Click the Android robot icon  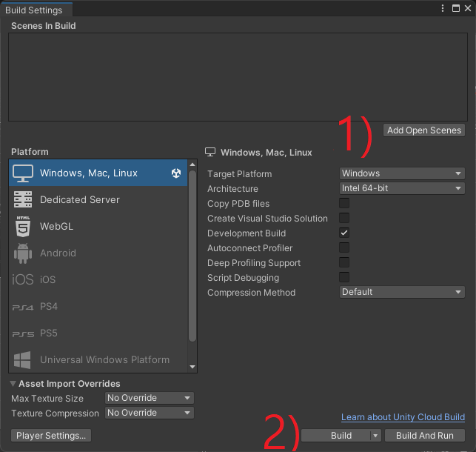(x=23, y=253)
